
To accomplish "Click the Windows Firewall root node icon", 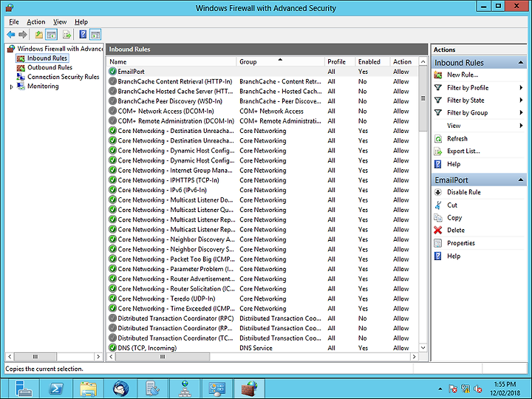I will coord(11,49).
